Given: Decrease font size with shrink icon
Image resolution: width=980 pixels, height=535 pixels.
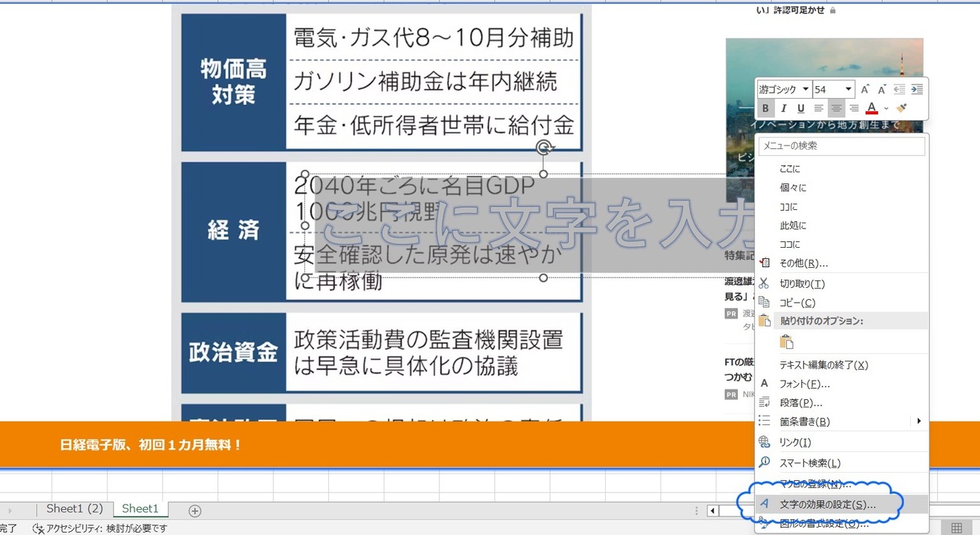Looking at the screenshot, I should (x=882, y=89).
